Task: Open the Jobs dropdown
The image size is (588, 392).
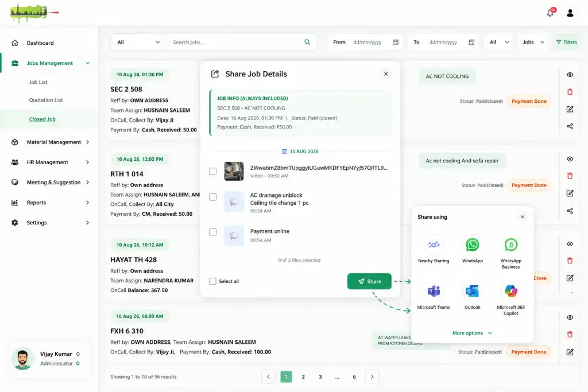Action: pos(533,42)
